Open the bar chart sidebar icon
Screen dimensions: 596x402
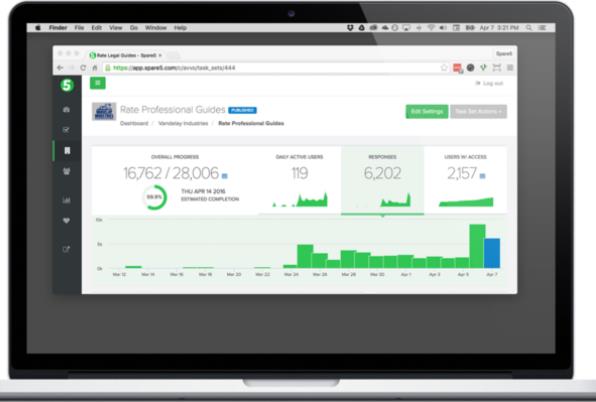[x=66, y=200]
